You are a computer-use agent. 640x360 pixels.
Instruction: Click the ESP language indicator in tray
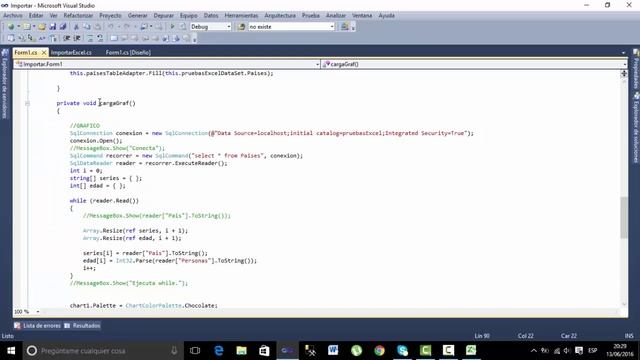[593, 351]
